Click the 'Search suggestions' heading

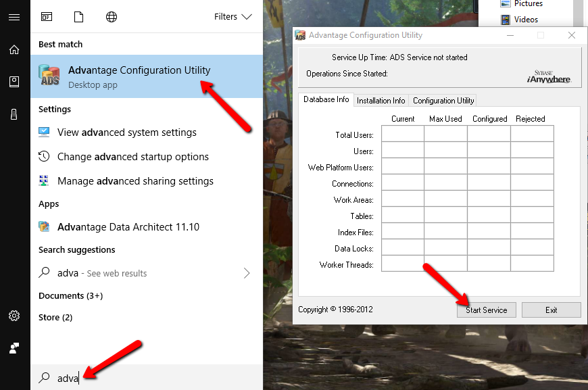77,250
